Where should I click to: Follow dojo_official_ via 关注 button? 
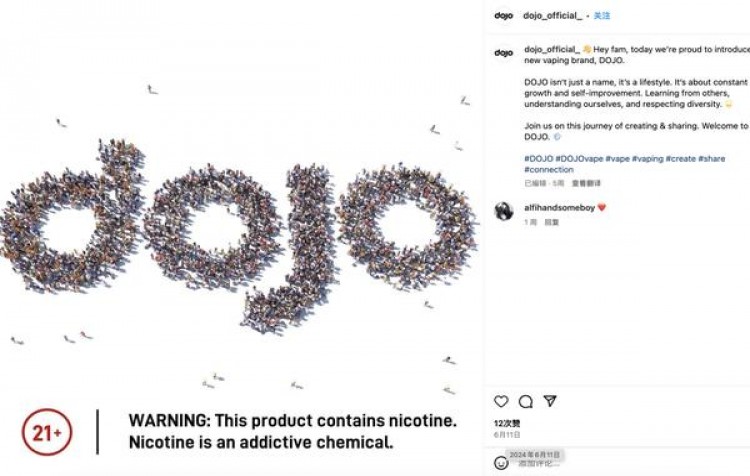602,16
